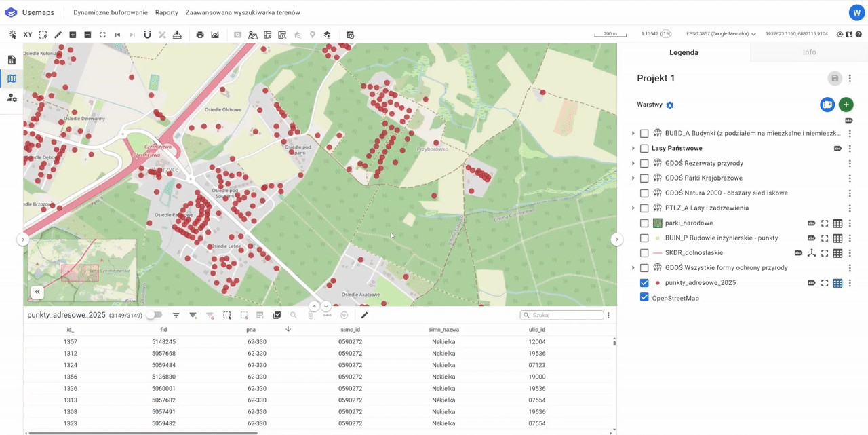Open attribute table for parki_narodowe
This screenshot has height=435, width=868.
tap(837, 223)
